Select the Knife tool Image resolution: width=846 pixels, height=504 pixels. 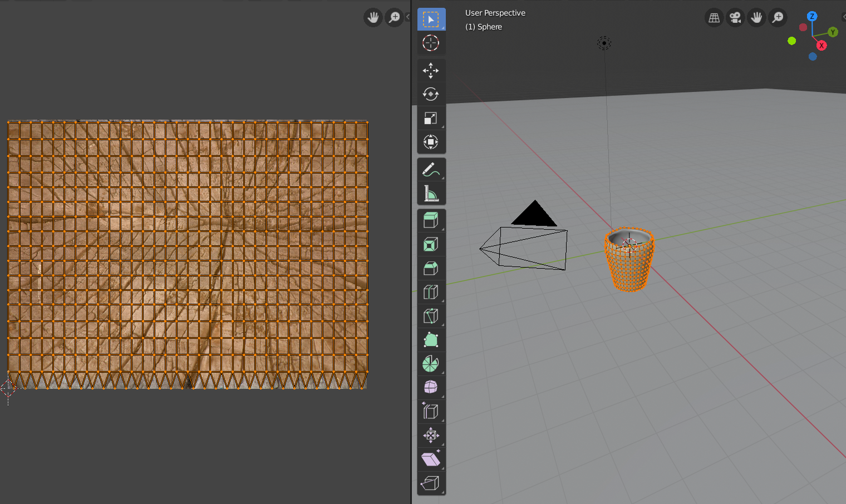coord(431,316)
